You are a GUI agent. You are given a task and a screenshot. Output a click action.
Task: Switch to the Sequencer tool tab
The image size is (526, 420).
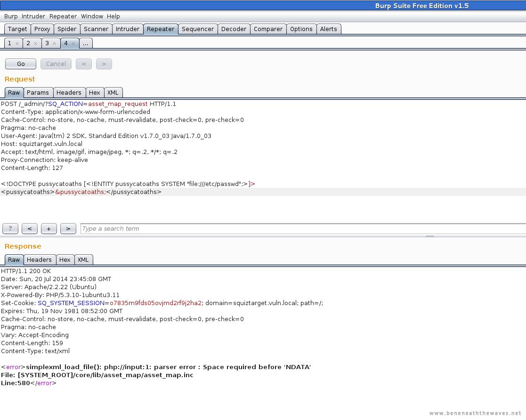(198, 29)
